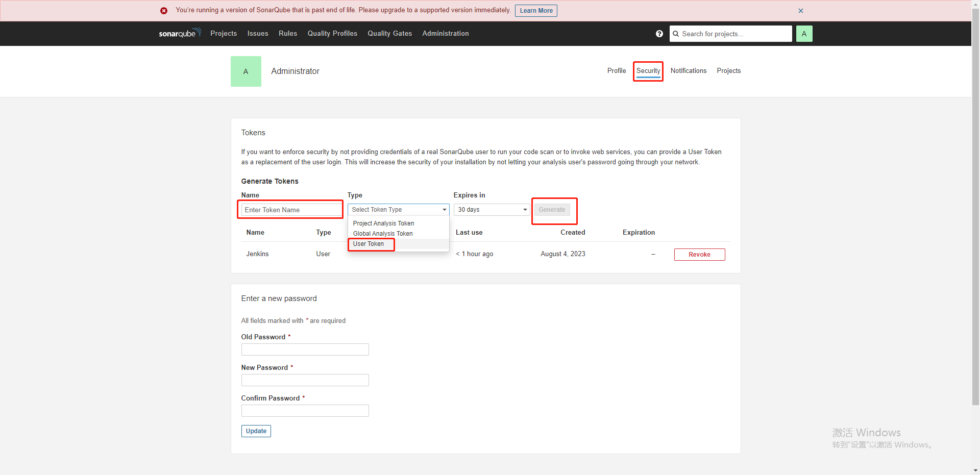Click the large Administrator avatar
This screenshot has width=980, height=475.
click(x=246, y=71)
